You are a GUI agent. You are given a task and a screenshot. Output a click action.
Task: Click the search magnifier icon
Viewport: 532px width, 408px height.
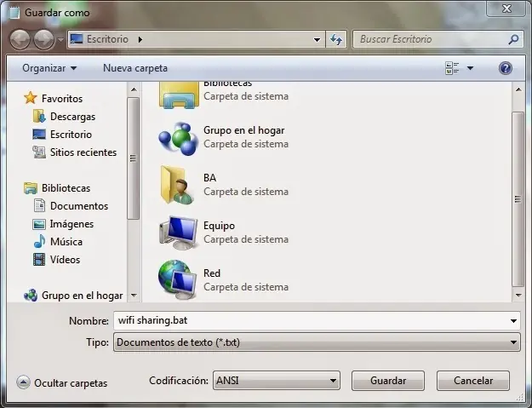click(x=513, y=39)
